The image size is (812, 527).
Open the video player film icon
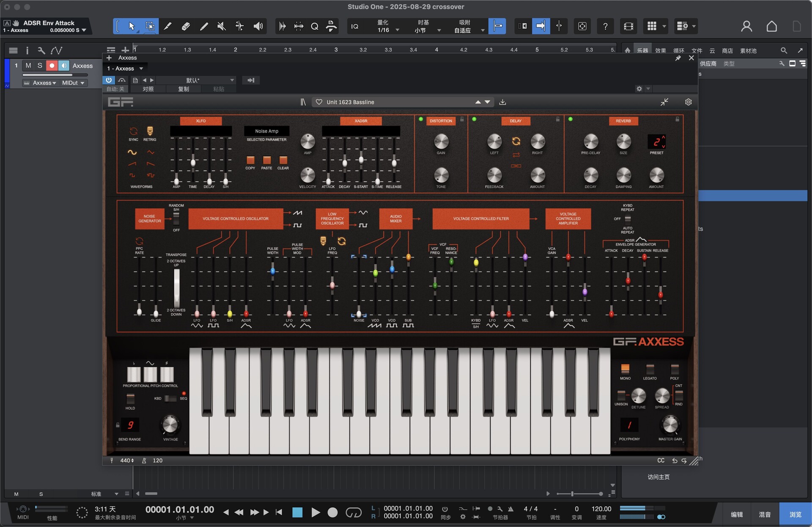pos(628,26)
